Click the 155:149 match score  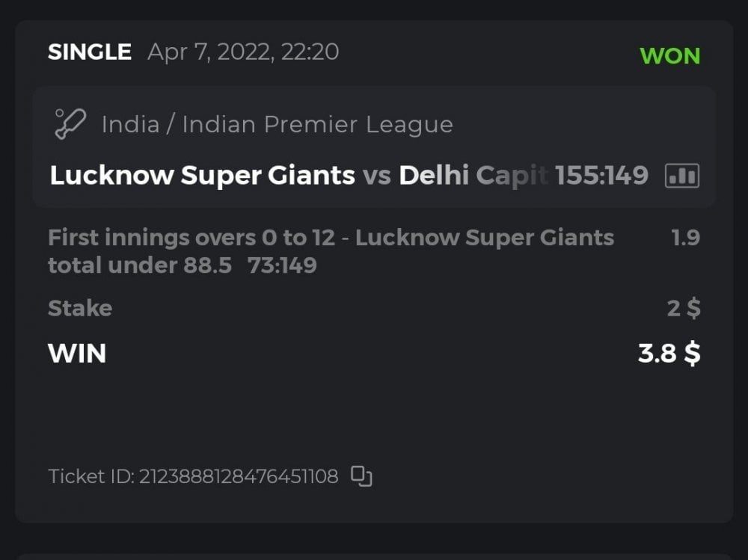[x=601, y=176]
